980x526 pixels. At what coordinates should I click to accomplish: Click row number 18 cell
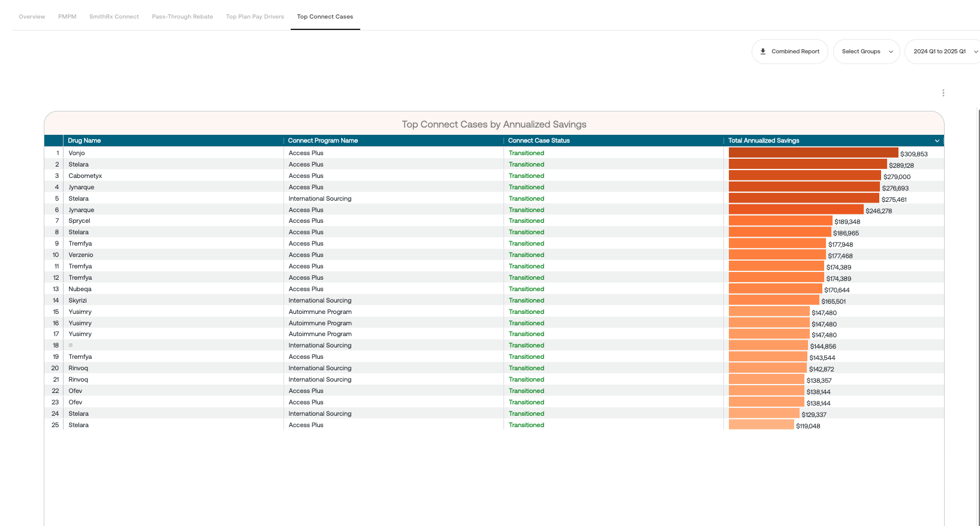click(56, 346)
